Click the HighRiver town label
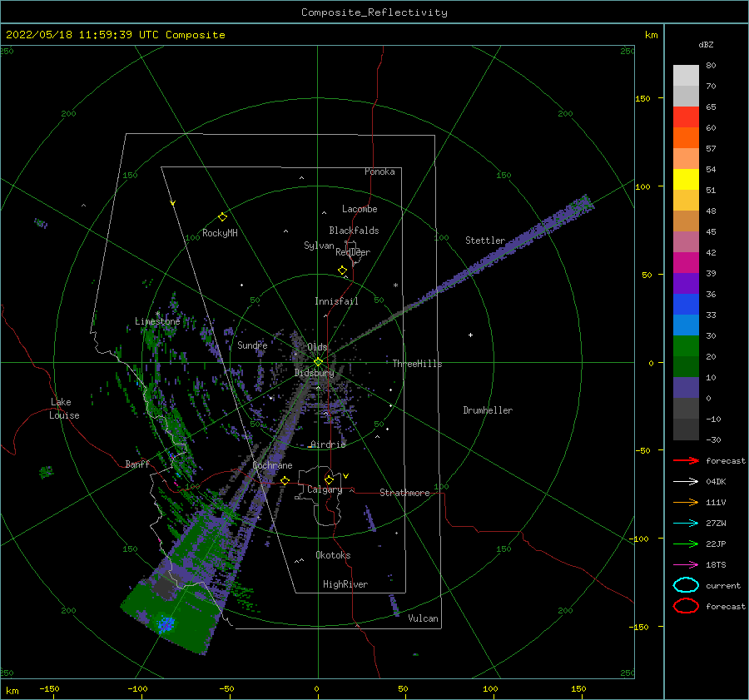Image resolution: width=749 pixels, height=700 pixels. tap(345, 584)
